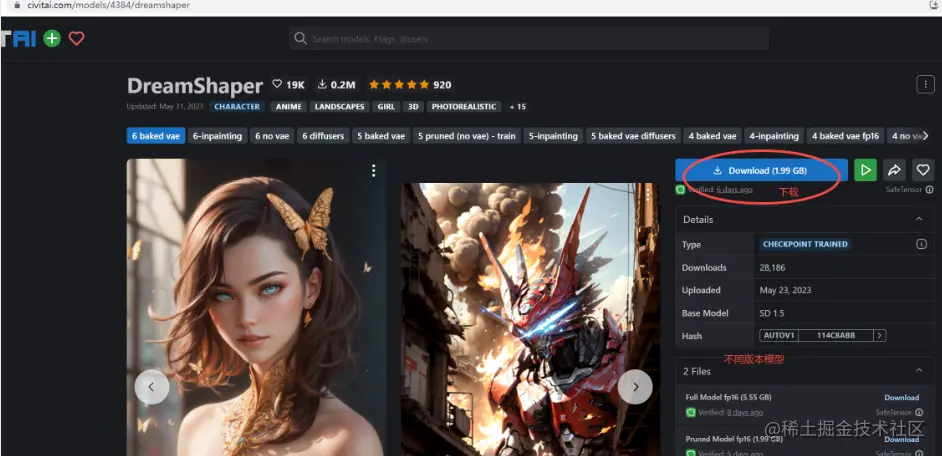Viewport: 942px width, 456px height.
Task: Focus the Search models search field
Action: (x=529, y=39)
